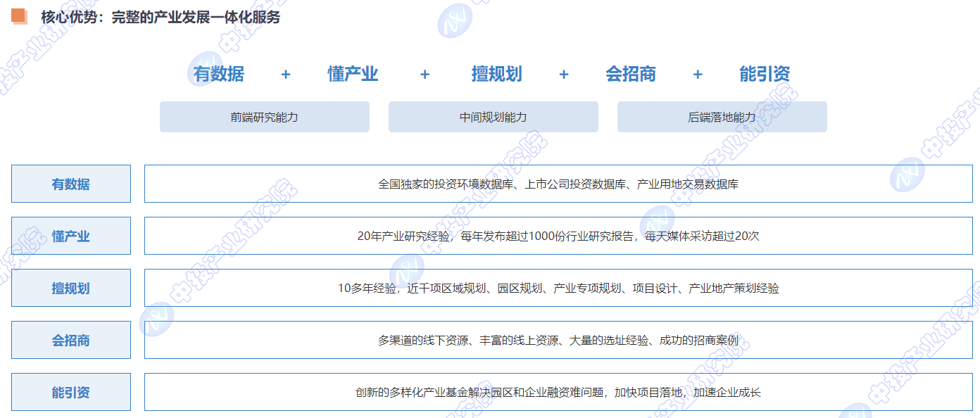This screenshot has height=418, width=980.
Task: Select the 中间规划能力 box
Action: [493, 117]
